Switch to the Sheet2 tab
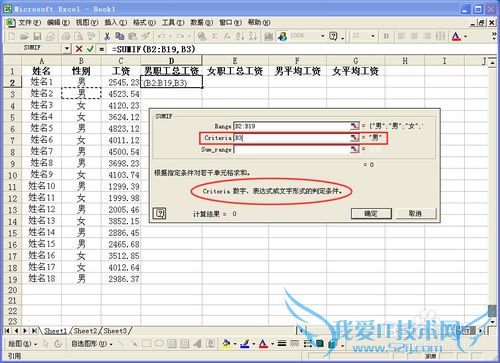 (x=86, y=331)
